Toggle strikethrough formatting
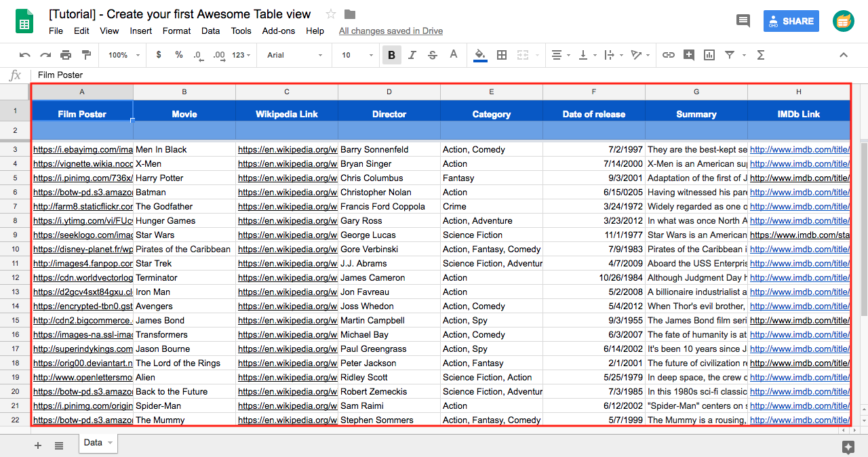Image resolution: width=868 pixels, height=457 pixels. 433,55
